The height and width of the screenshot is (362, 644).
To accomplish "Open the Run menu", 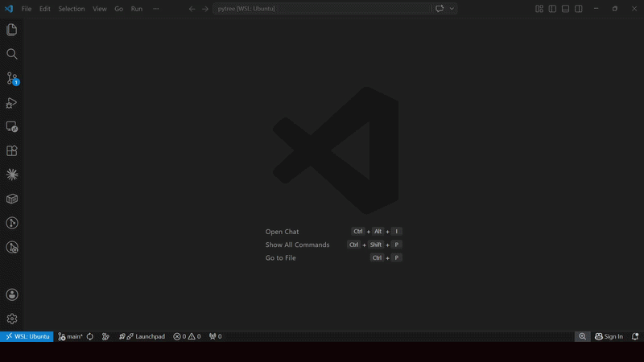I will point(137,9).
